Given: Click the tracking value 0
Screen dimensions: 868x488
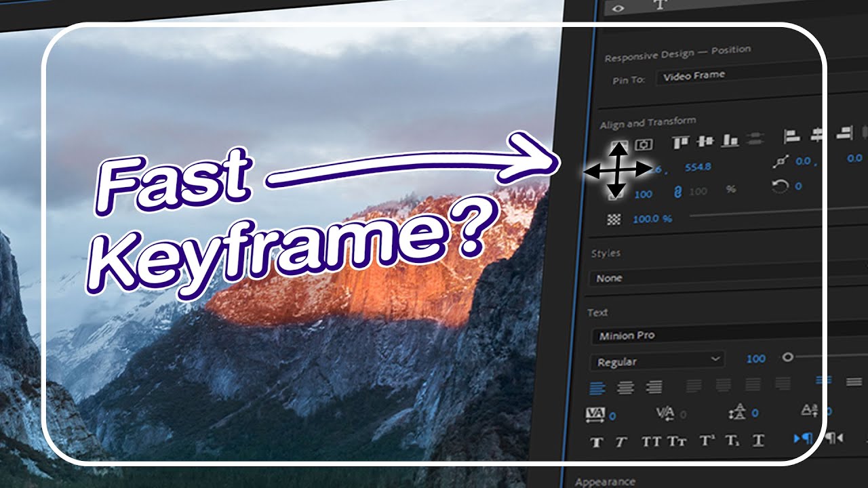Looking at the screenshot, I should click(x=612, y=415).
